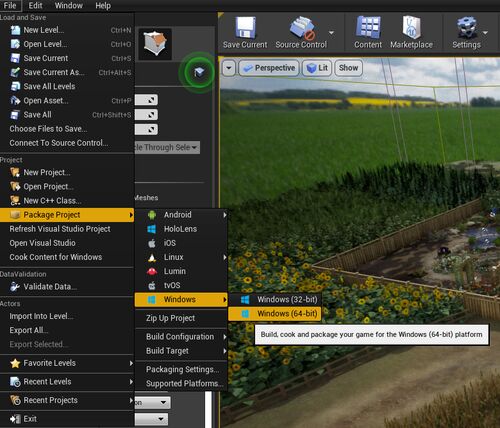Expand the Build Configuration submenu
This screenshot has width=500, height=428.
(x=181, y=337)
